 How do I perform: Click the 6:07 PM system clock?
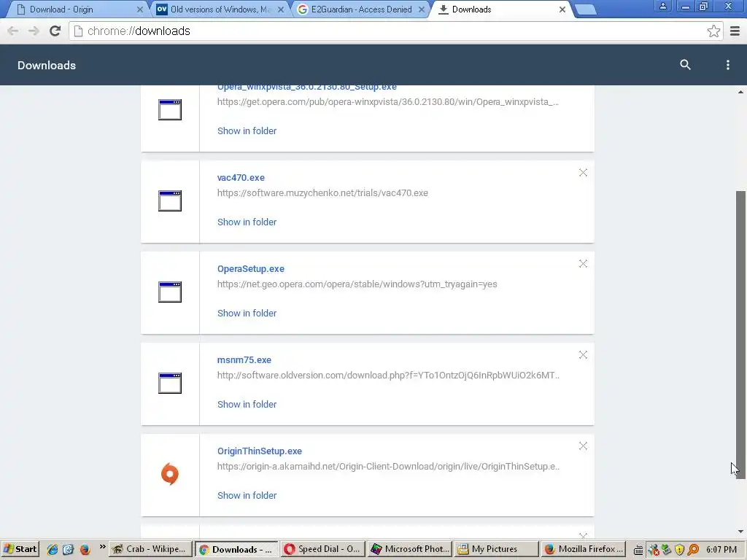click(721, 550)
